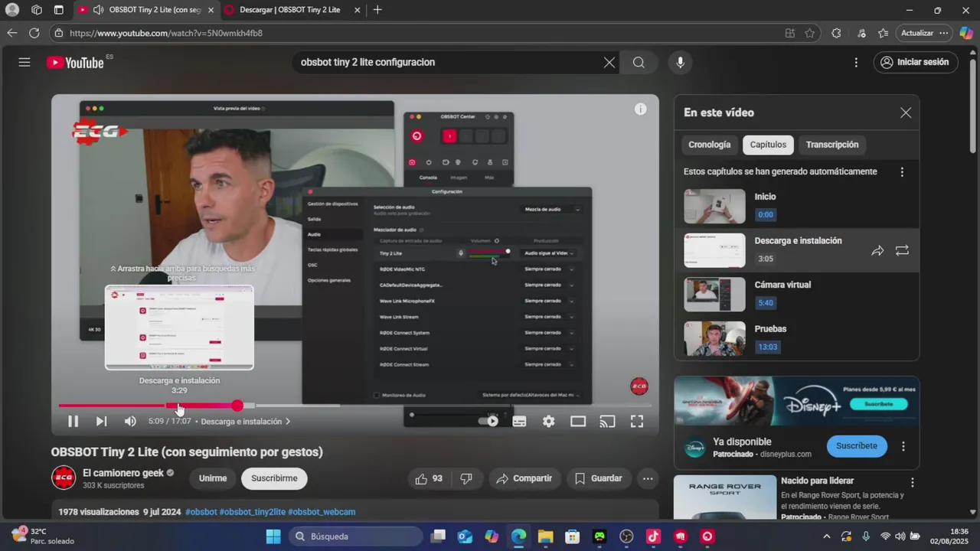Toggle autoplay switch in the player
This screenshot has height=551, width=980.
488,421
